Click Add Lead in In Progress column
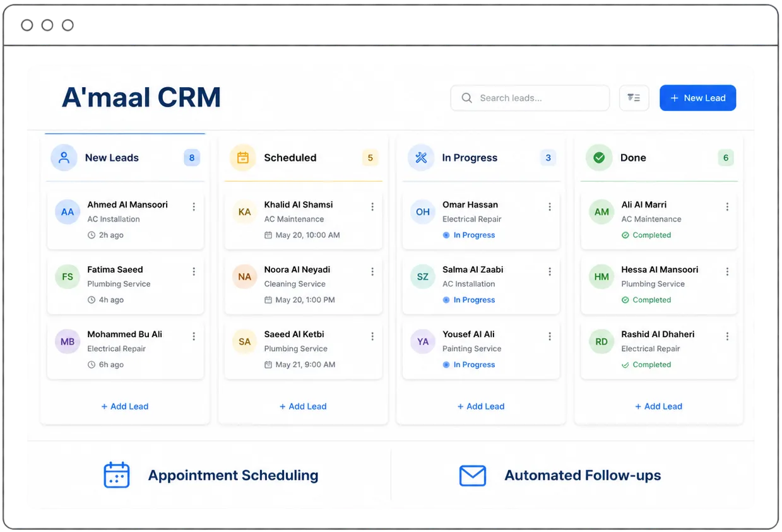782x532 pixels. (x=481, y=406)
